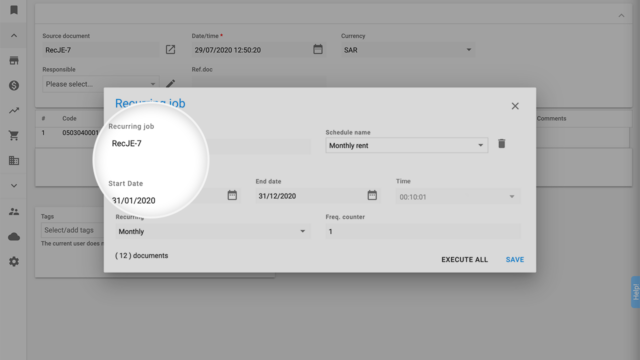Click the (12) documents text

[x=141, y=256]
